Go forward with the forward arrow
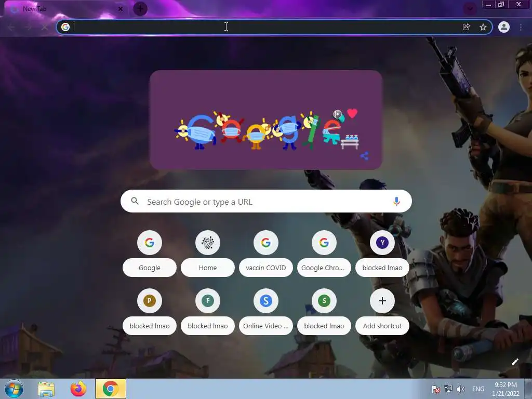This screenshot has height=399, width=532. 28,27
